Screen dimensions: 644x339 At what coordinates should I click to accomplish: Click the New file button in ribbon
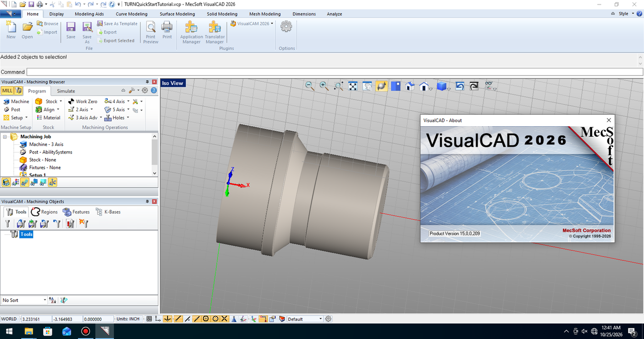coord(11,30)
